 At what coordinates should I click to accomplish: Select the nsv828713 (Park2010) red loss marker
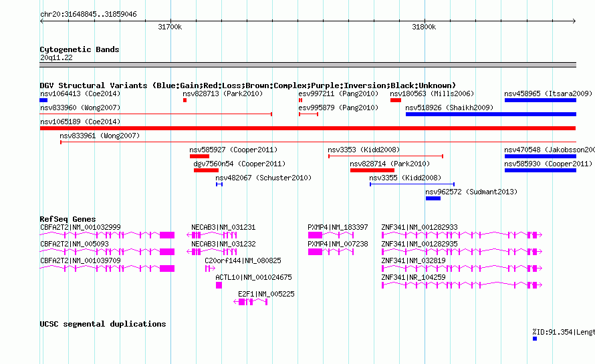point(185,100)
